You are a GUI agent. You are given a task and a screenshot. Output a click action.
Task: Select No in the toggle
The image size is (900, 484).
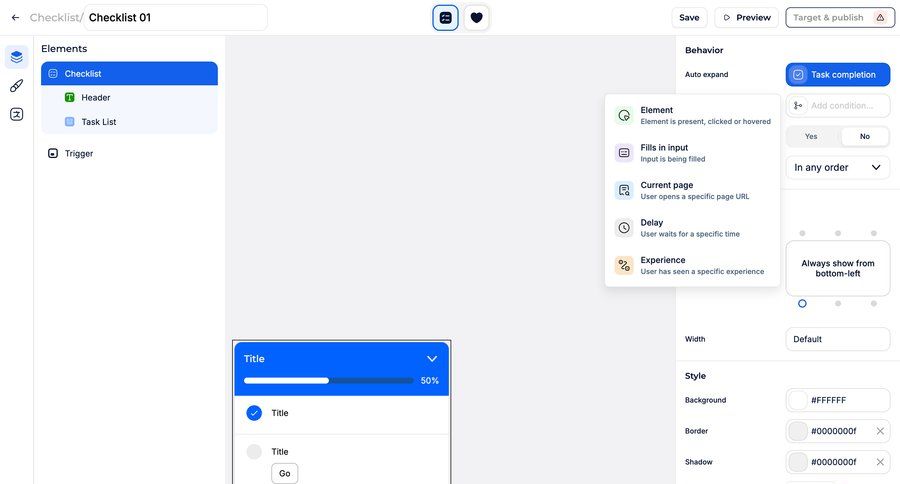pyautogui.click(x=864, y=137)
